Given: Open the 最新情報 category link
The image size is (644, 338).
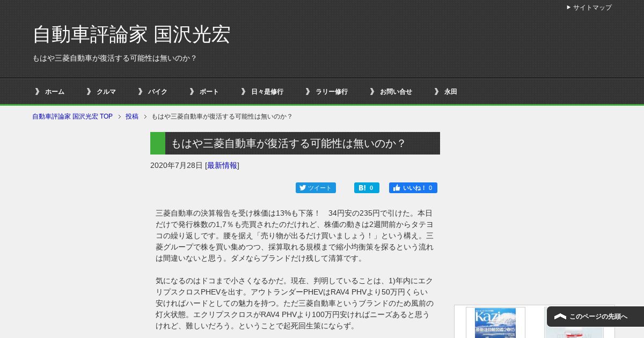Looking at the screenshot, I should 222,165.
